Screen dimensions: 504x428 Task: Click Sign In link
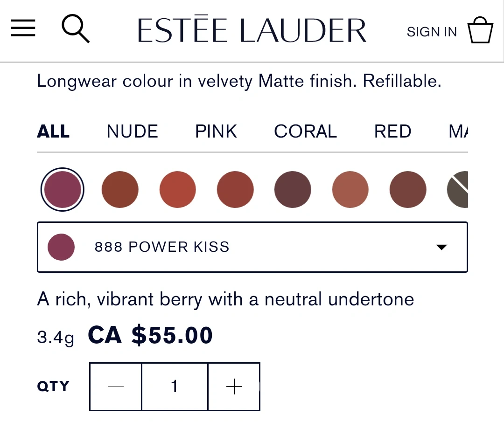432,32
